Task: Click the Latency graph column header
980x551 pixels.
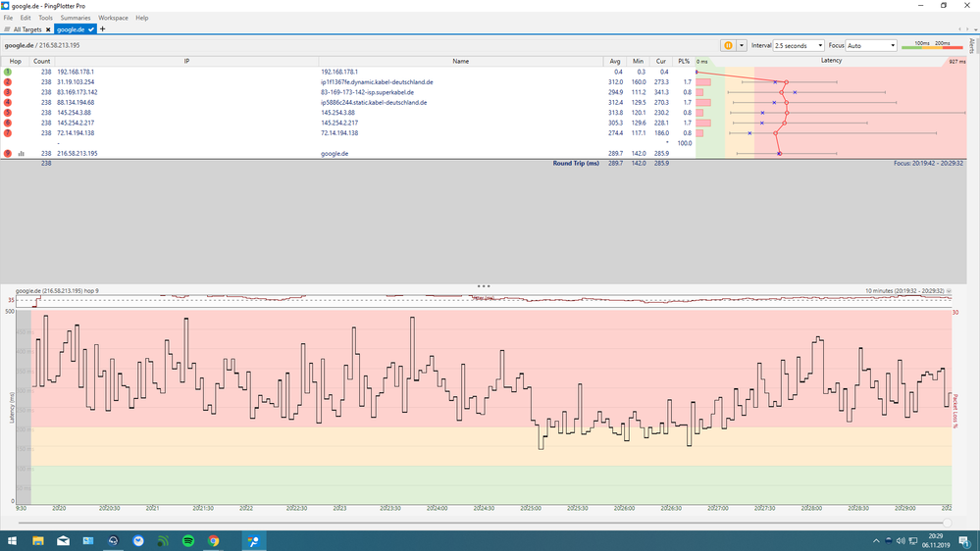Action: 831,61
